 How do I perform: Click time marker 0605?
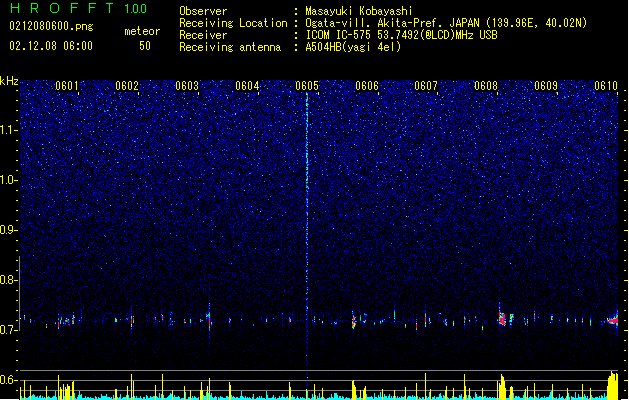point(307,86)
